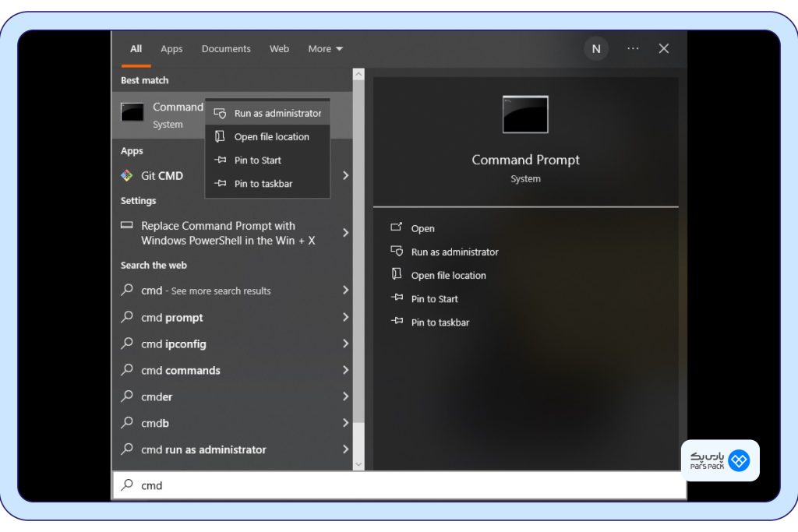The image size is (798, 532).
Task: Click magnifier icon beside cmd commands
Action: click(x=127, y=370)
